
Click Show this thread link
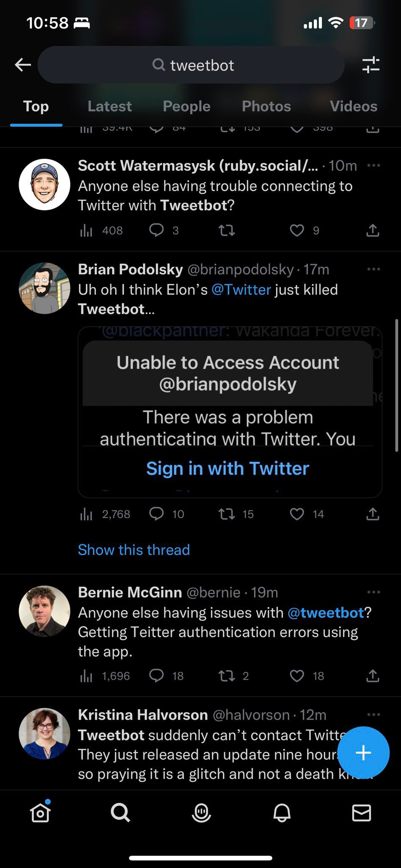coord(134,550)
